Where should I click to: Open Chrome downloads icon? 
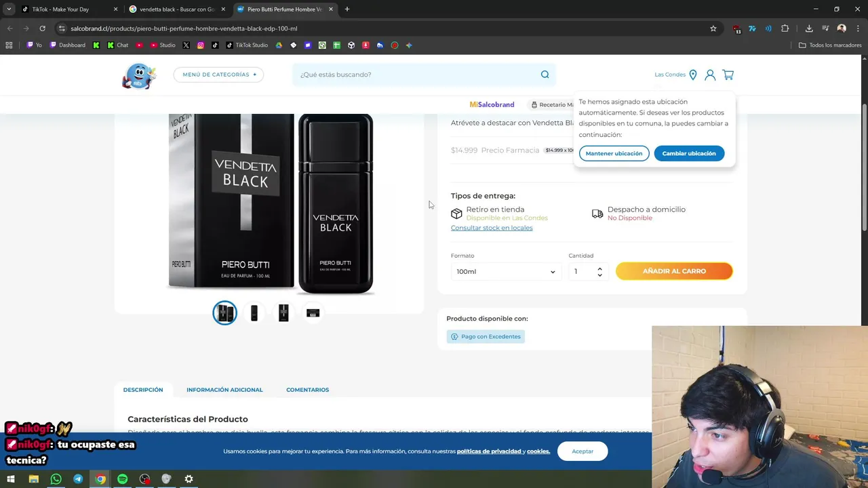click(809, 28)
